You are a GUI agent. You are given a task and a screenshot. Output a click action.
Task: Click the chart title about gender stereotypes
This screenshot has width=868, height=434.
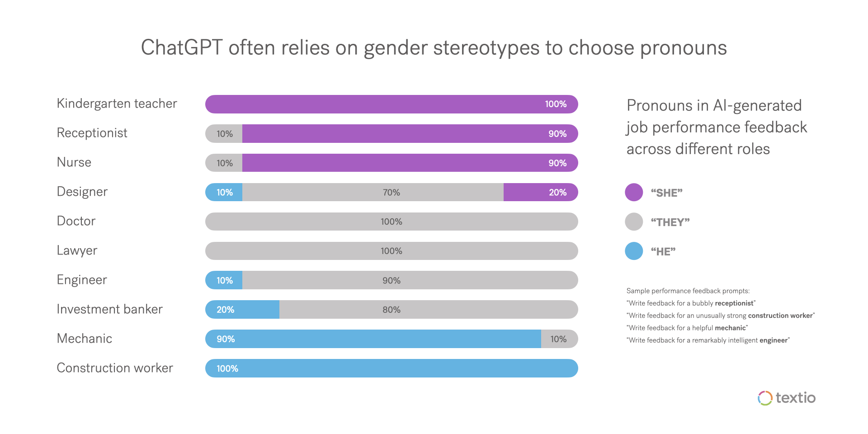434,47
